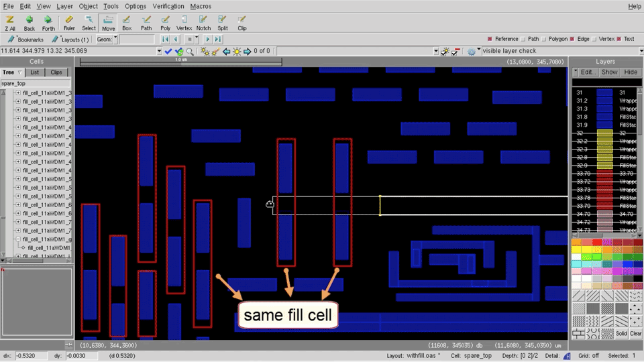Image resolution: width=644 pixels, height=362 pixels.
Task: Toggle the Vertex checkbox
Action: 594,39
